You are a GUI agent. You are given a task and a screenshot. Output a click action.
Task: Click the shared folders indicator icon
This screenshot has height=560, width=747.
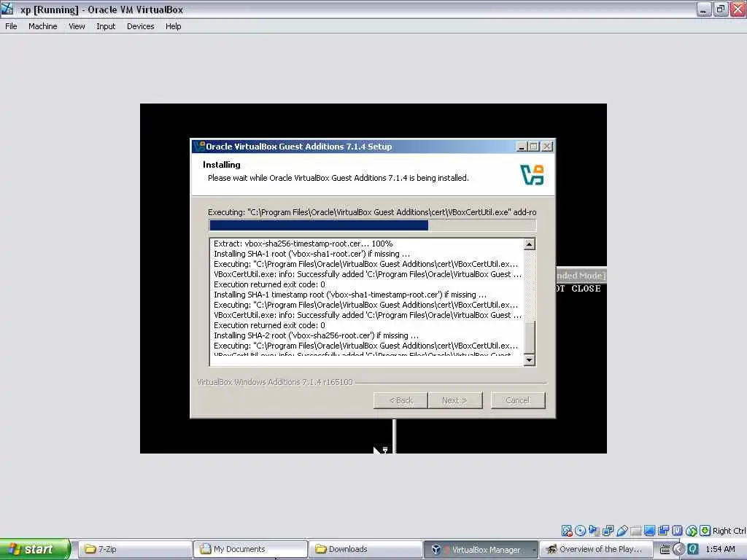click(x=635, y=531)
